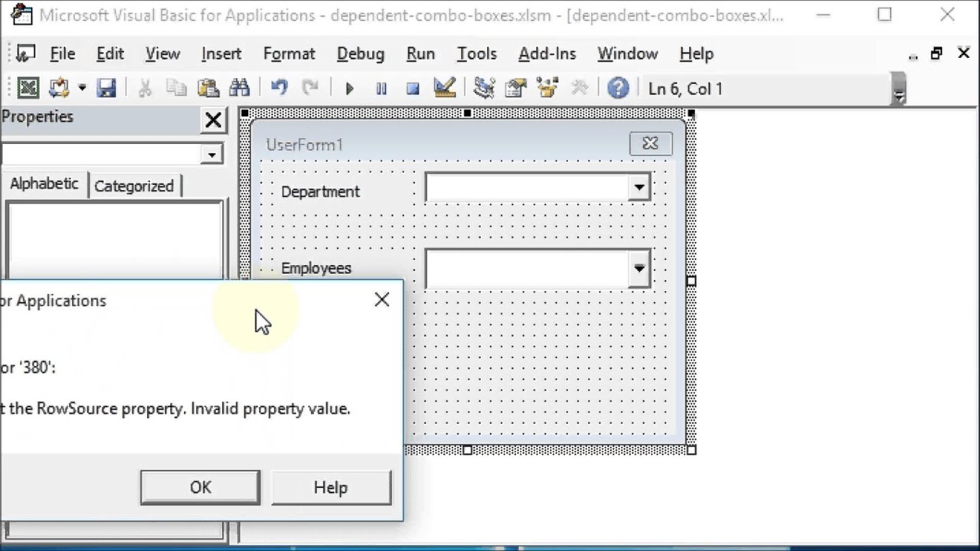This screenshot has width=980, height=551.
Task: Click the VBA application icon in title bar
Action: (x=21, y=15)
